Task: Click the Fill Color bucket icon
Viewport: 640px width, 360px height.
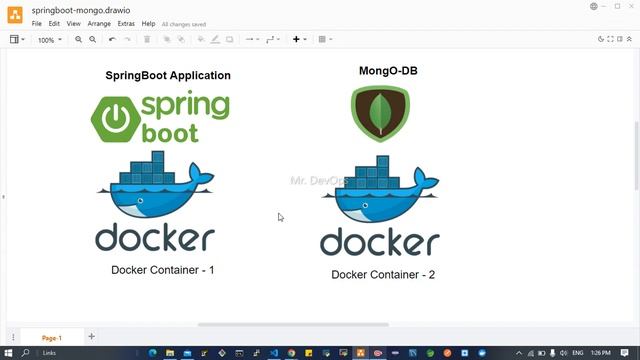Action: pyautogui.click(x=201, y=39)
